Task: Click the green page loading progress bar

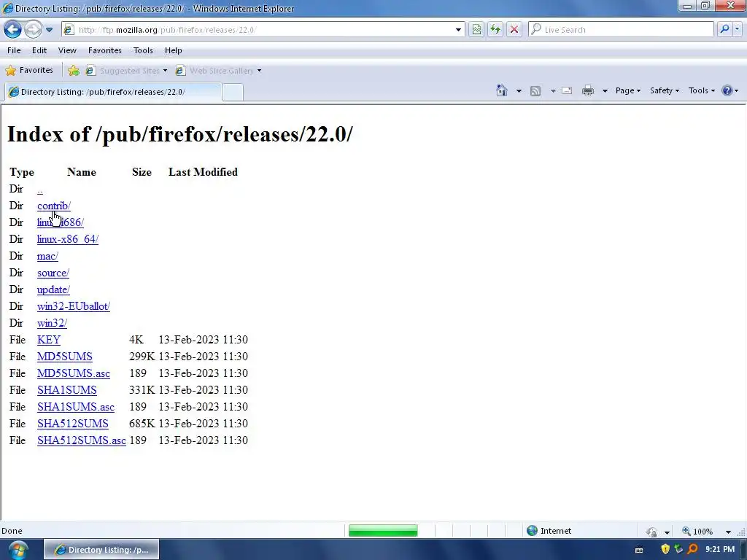Action: click(x=383, y=531)
